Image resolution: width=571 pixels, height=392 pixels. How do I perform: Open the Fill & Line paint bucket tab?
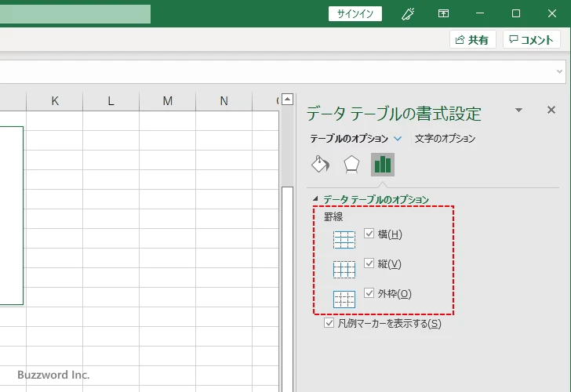pyautogui.click(x=321, y=165)
